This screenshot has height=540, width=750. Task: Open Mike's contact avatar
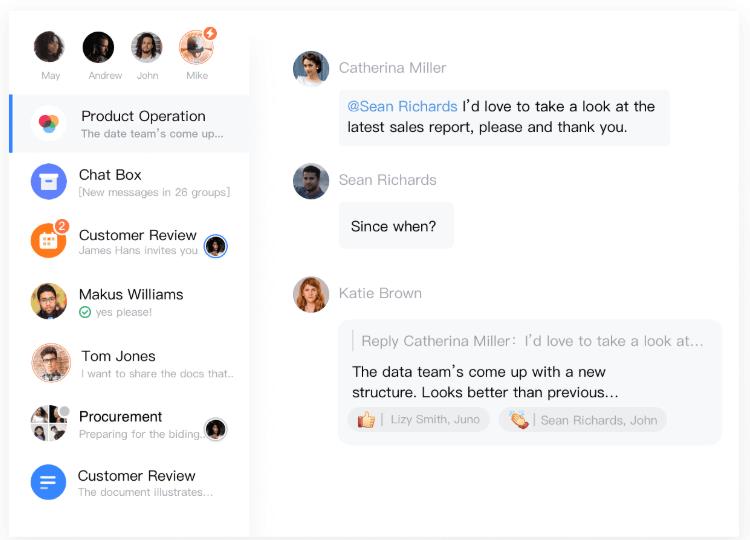196,47
